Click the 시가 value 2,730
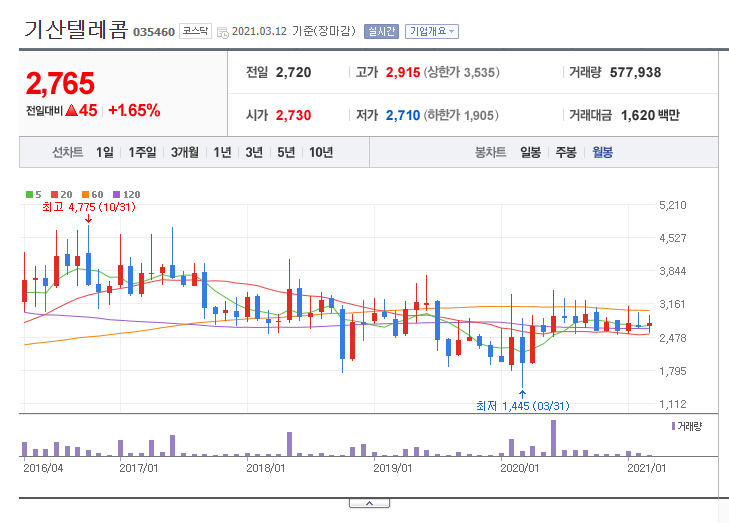The width and height of the screenshot is (729, 523). (x=293, y=115)
